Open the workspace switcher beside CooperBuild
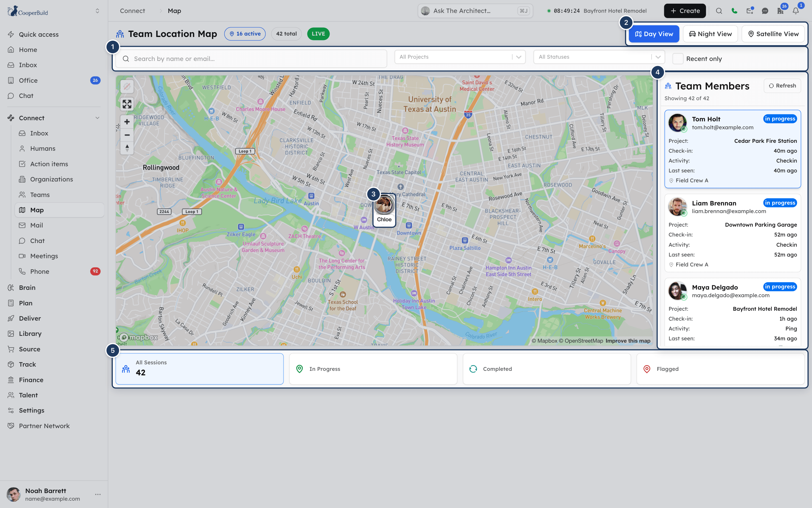Screen dimensions: 812x508 [97, 11]
